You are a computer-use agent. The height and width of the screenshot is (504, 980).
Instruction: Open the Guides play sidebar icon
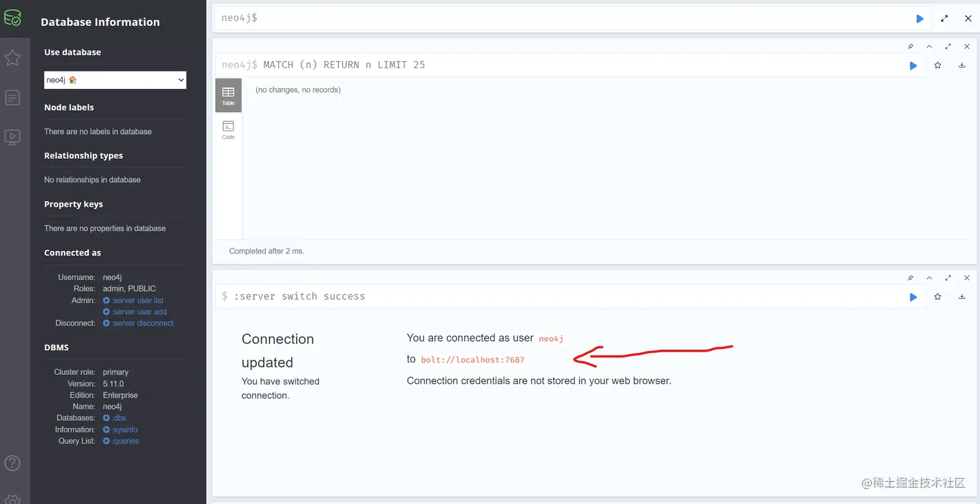click(12, 137)
